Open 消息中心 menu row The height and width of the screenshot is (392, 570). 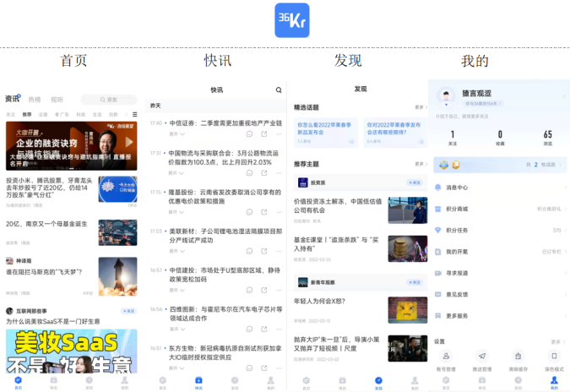(x=500, y=188)
